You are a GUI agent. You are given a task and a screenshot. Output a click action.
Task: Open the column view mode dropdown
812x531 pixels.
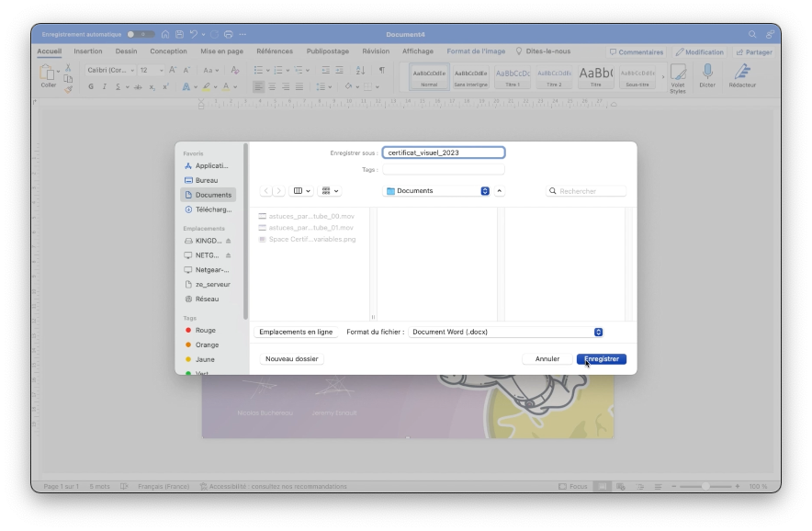[300, 191]
